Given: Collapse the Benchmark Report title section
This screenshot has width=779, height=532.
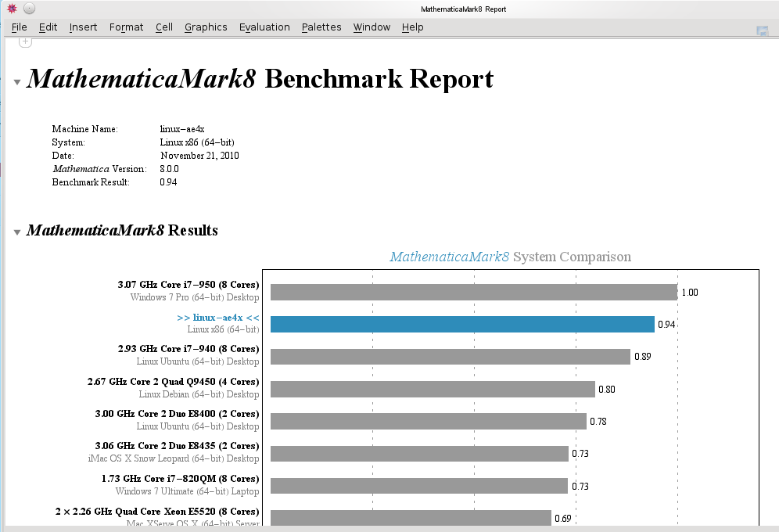Looking at the screenshot, I should coord(17,82).
